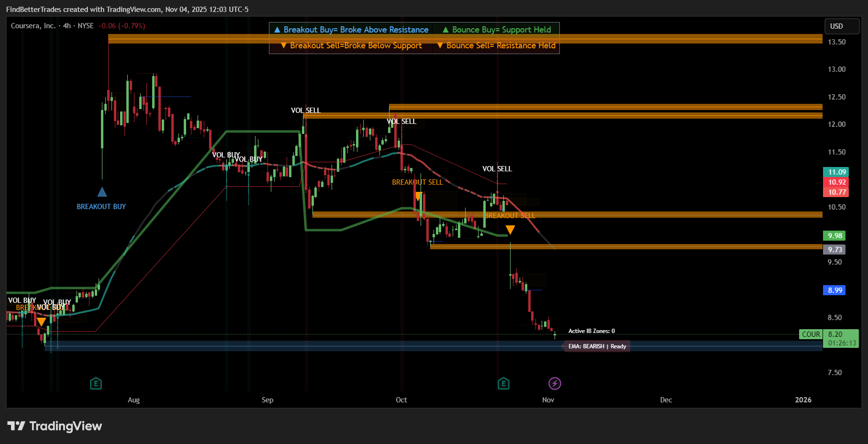Image resolution: width=868 pixels, height=444 pixels.
Task: Click the blue Breakout Buy triangle marker
Action: (102, 192)
